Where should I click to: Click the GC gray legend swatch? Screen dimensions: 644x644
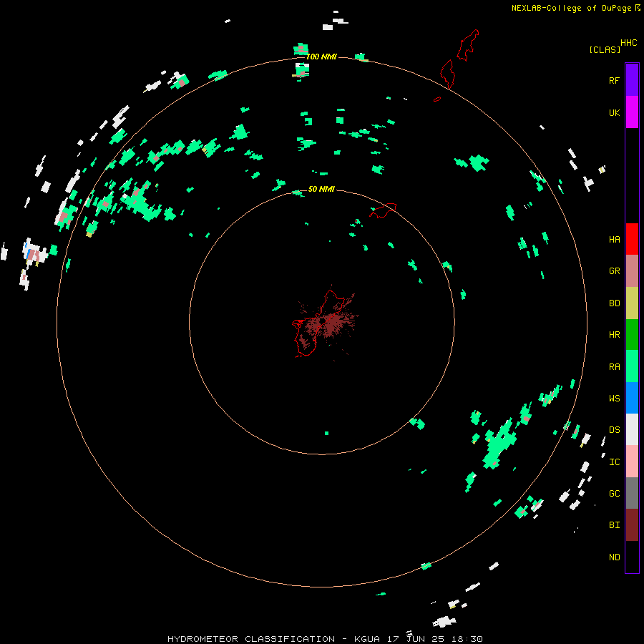(632, 493)
